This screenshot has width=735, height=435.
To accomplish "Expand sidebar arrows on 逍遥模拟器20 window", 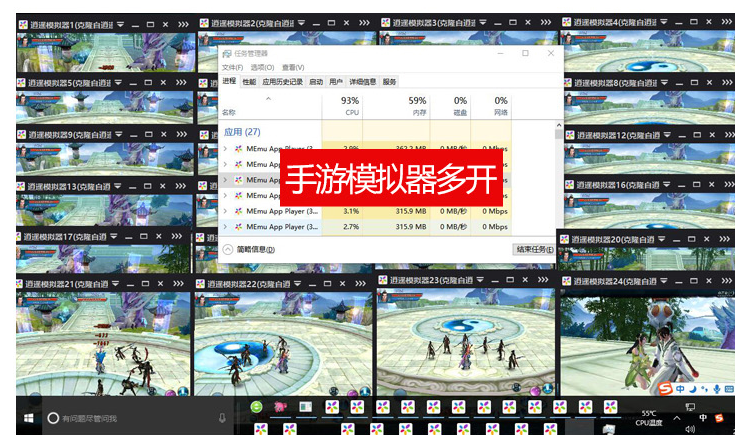I will 724,239.
